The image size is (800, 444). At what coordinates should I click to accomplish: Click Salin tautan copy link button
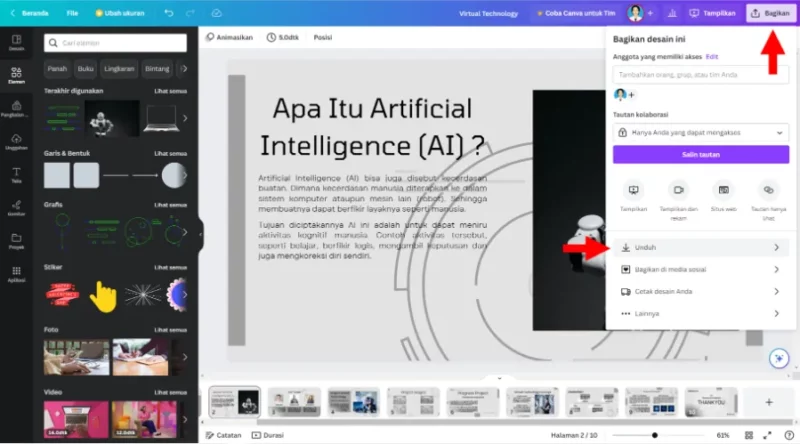701,155
